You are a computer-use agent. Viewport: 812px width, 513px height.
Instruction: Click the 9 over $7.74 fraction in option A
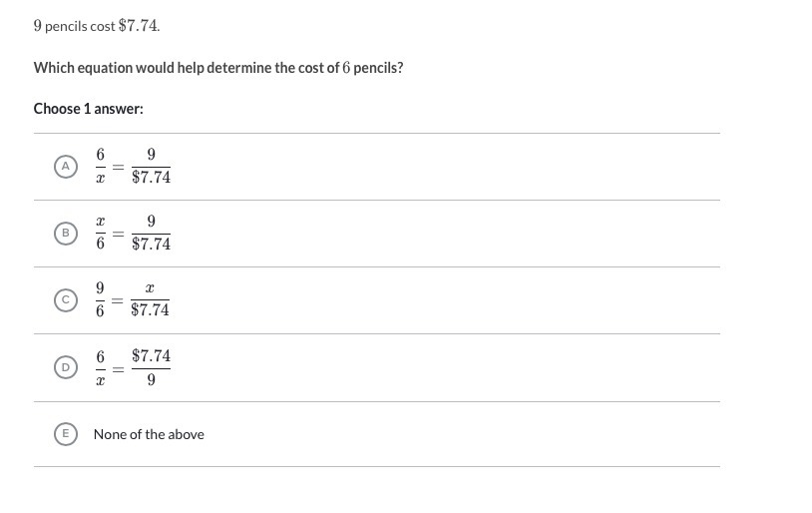click(151, 167)
